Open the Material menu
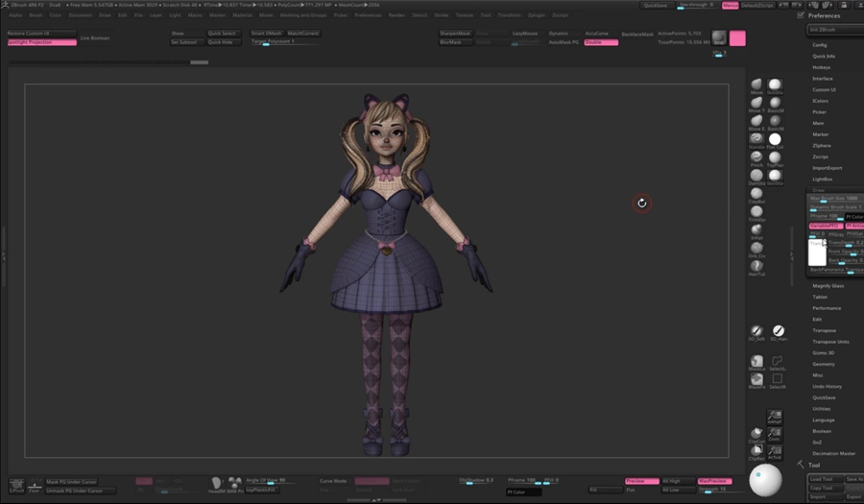Viewport: 864px width, 504px height. click(242, 15)
